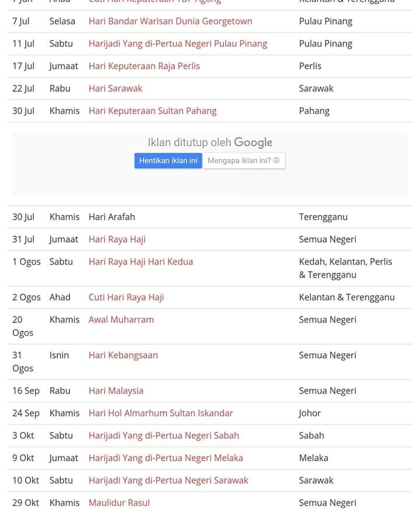420x513 pixels.
Task: Click 'Harijadi Yang di-Pertua Negeri Sabah' link
Action: coord(164,435)
